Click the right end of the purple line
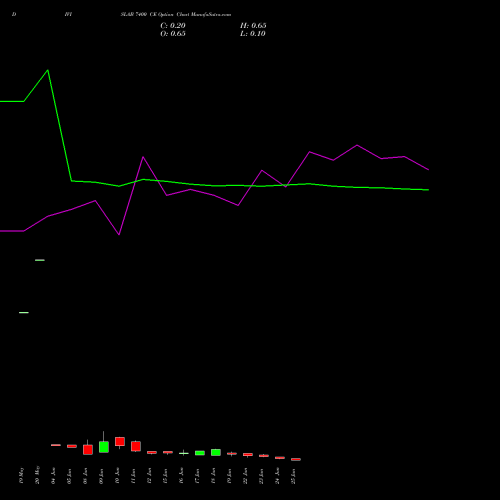 pos(428,170)
